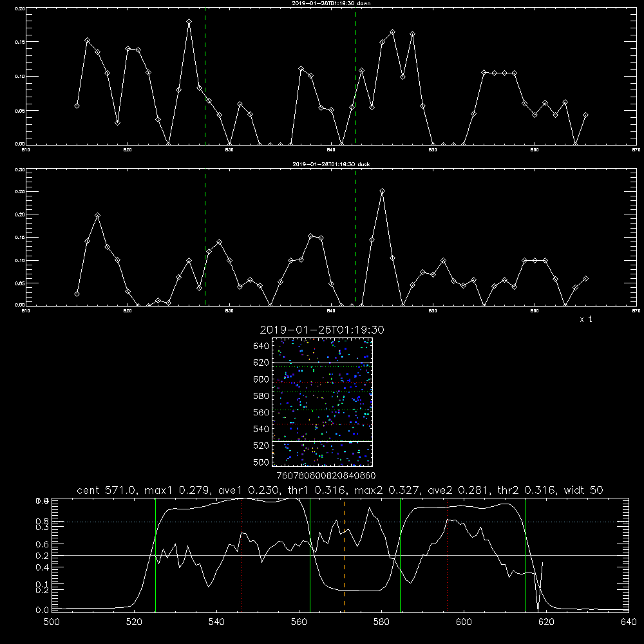The image size is (644, 644).
Task: Click the 'max2 0.327' value
Action: tap(387, 490)
